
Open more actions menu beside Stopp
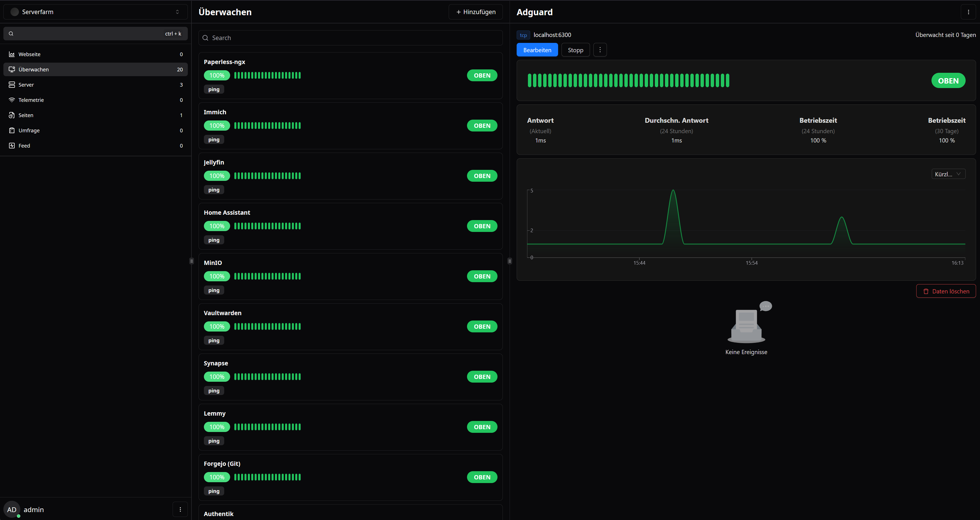(x=600, y=50)
